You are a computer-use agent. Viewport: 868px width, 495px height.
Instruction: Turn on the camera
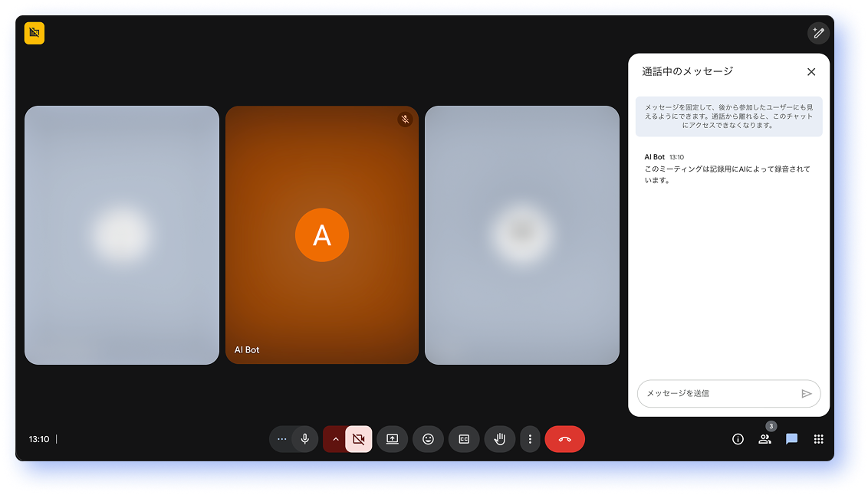click(x=358, y=439)
